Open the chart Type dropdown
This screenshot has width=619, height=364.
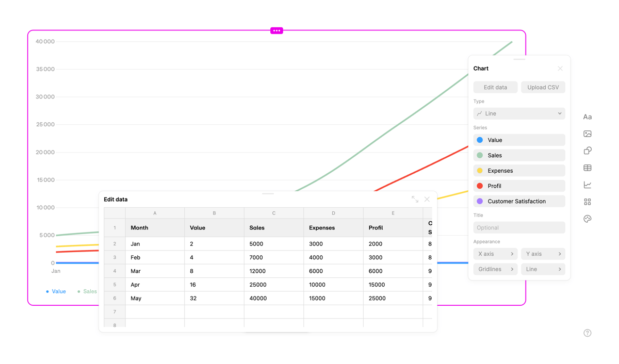(519, 113)
